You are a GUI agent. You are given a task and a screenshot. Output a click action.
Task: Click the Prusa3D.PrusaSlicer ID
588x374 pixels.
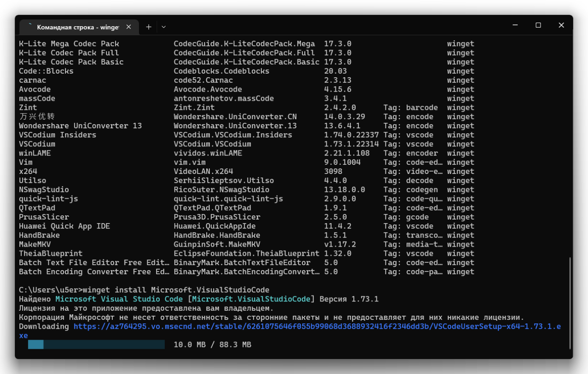tap(217, 217)
